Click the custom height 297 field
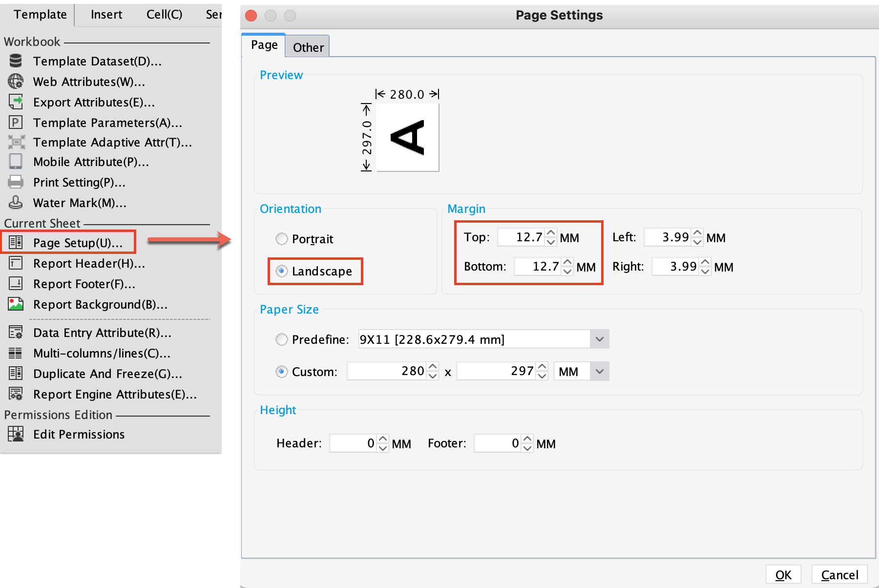 tap(496, 371)
